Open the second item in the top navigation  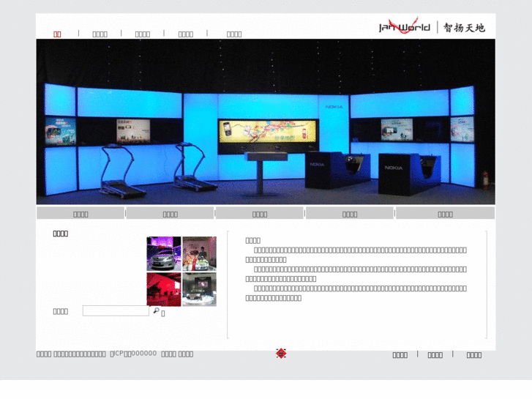(100, 34)
